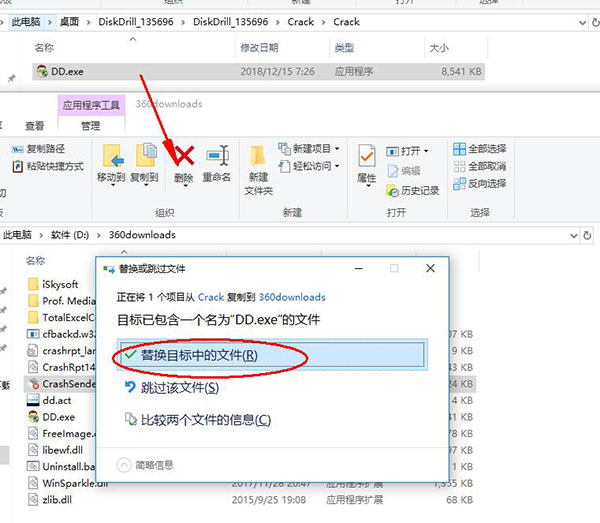Select the iSkysoft folder
The image size is (600, 523).
click(53, 284)
